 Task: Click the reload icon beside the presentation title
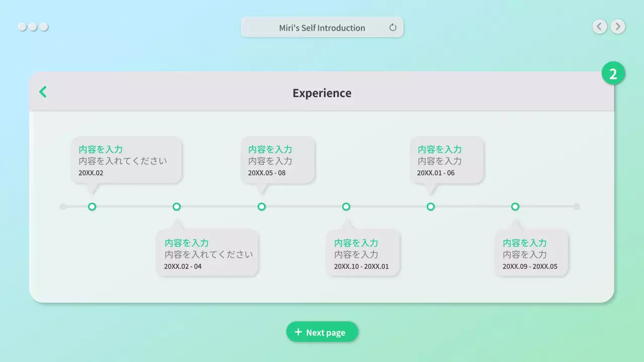[x=392, y=28]
